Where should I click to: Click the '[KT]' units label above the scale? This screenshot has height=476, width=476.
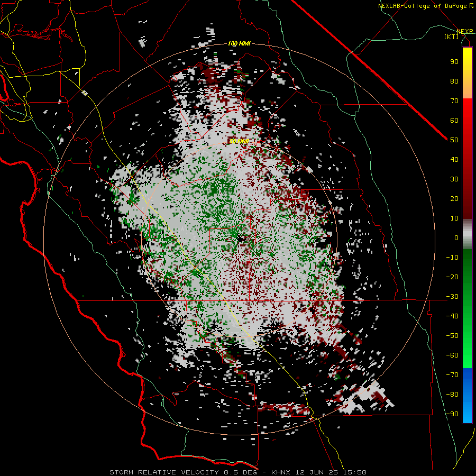[452, 36]
